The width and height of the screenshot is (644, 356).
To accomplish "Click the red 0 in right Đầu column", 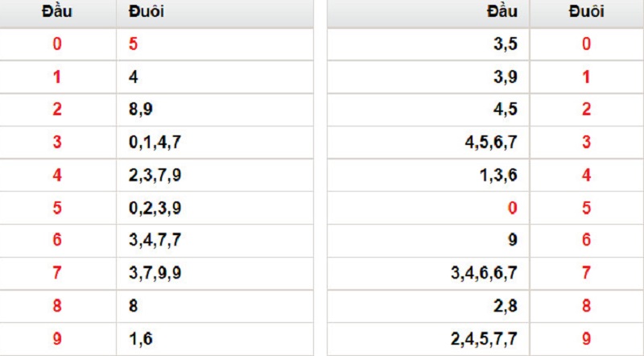I will click(512, 208).
